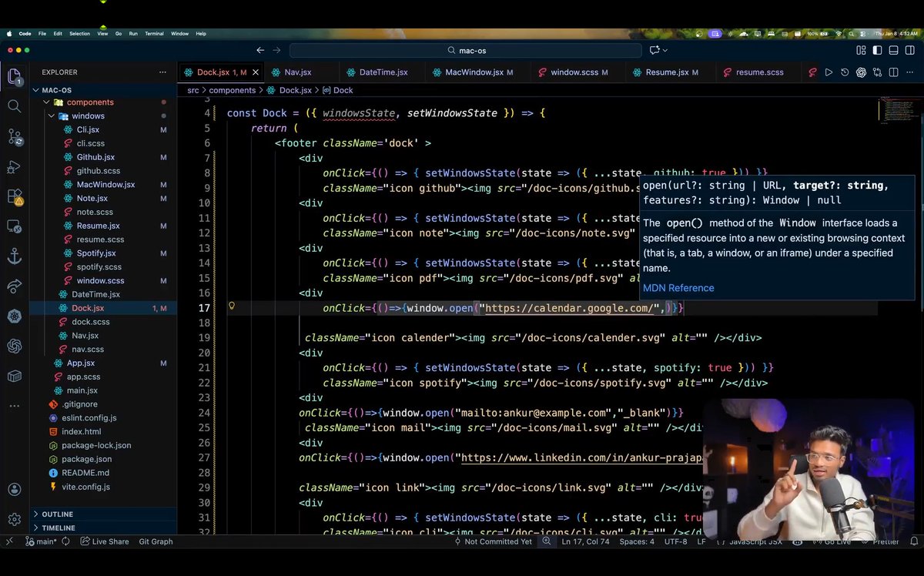Click the Dock breadcrumb symbol
The width and height of the screenshot is (924, 576).
point(337,90)
